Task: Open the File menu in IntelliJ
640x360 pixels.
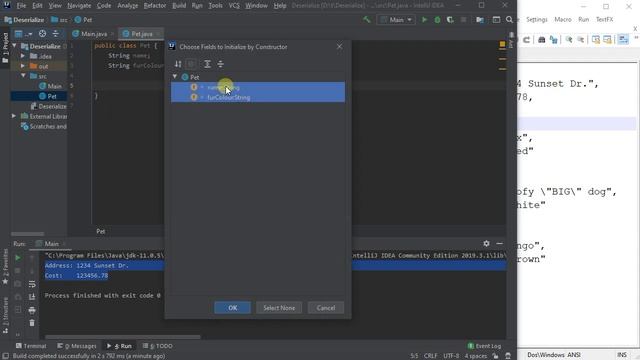Action: (x=21, y=6)
